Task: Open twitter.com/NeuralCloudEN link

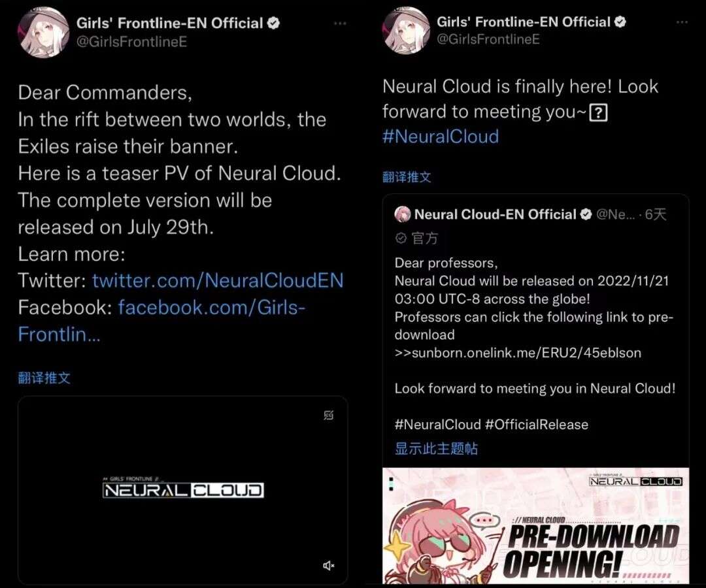Action: tap(218, 281)
